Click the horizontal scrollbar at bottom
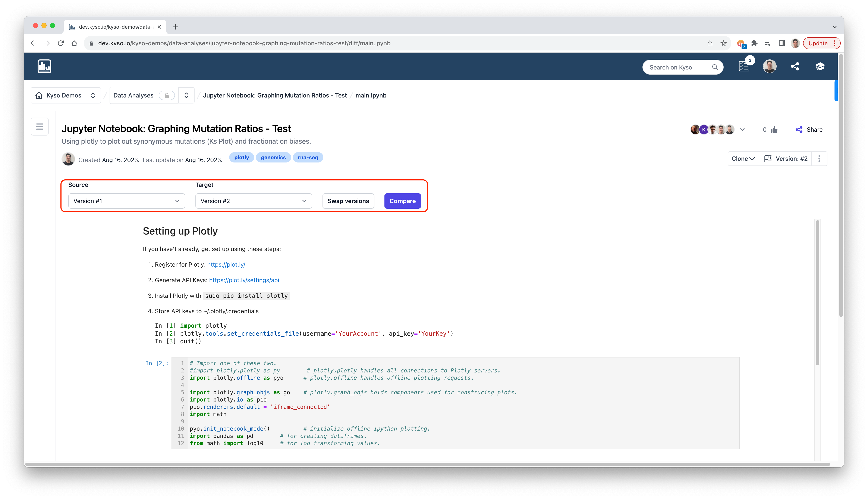Viewport: 868px width, 499px height. pos(428,464)
